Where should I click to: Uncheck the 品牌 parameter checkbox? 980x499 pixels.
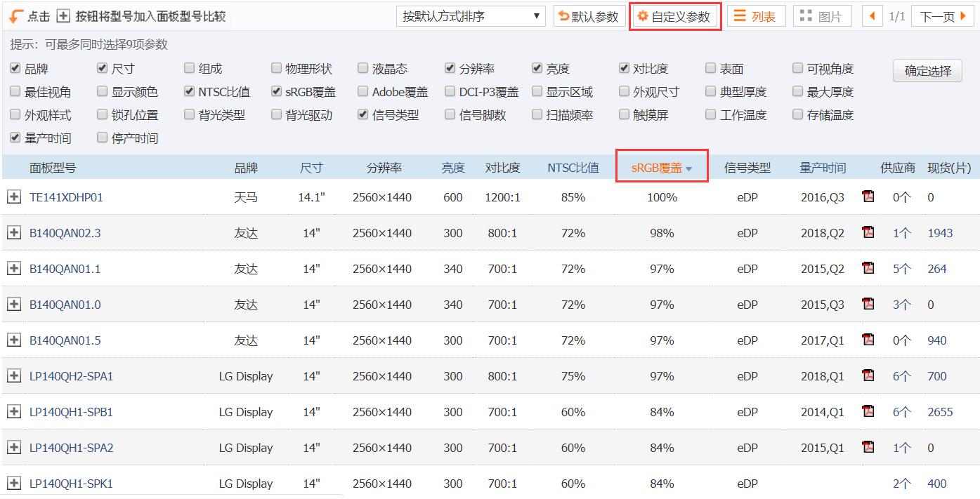point(15,69)
